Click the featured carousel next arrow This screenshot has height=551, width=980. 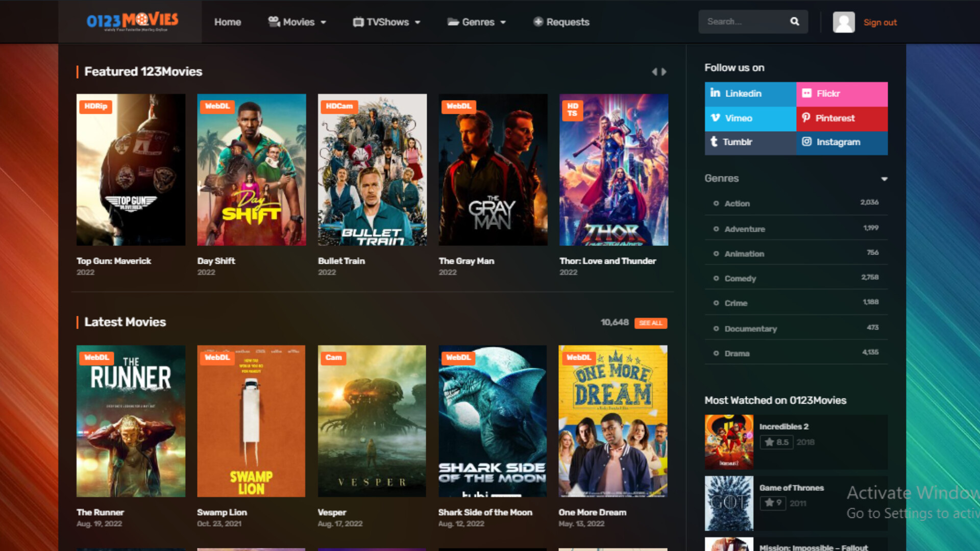click(x=664, y=71)
